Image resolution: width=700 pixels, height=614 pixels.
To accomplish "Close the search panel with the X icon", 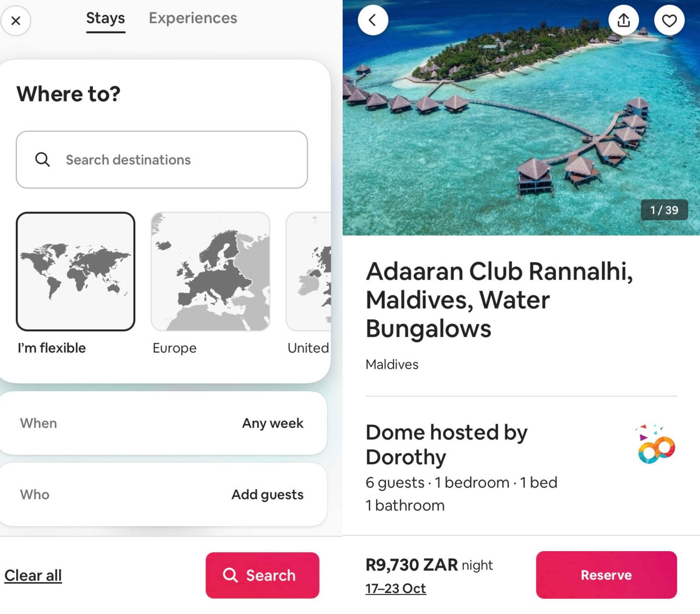I will 16,20.
